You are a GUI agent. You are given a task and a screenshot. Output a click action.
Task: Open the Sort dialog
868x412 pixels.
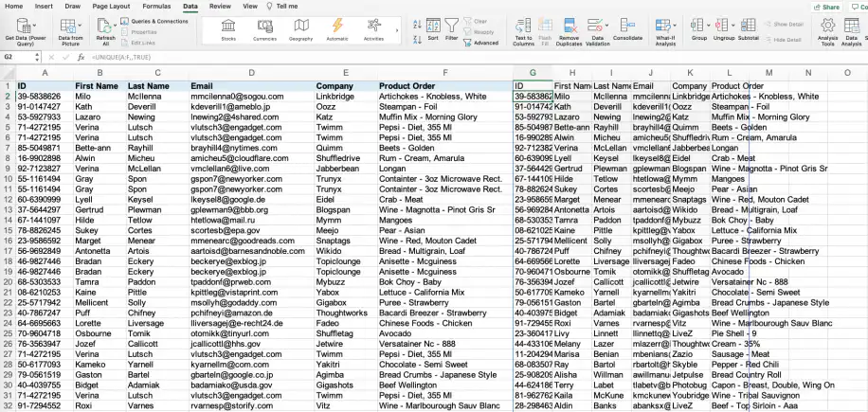(x=433, y=29)
